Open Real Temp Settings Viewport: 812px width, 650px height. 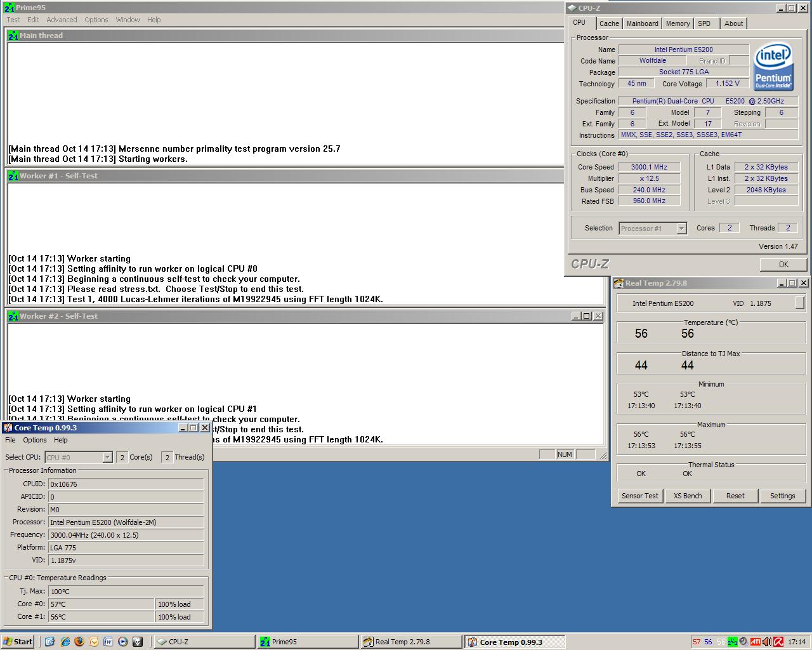click(x=782, y=496)
